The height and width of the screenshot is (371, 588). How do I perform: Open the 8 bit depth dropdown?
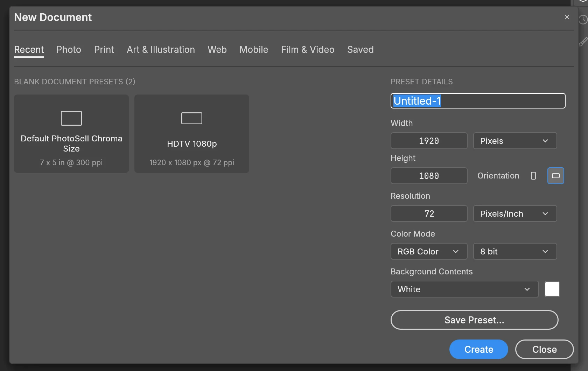click(x=515, y=251)
